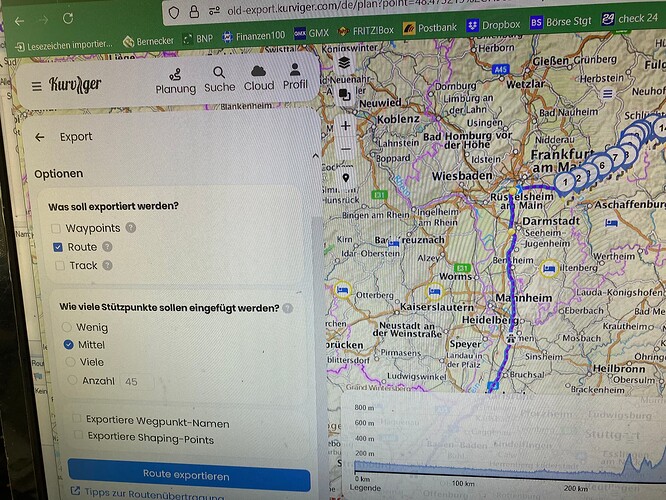The height and width of the screenshot is (500, 666).
Task: Open Tipps zur Routenübertragung link
Action: click(x=149, y=494)
